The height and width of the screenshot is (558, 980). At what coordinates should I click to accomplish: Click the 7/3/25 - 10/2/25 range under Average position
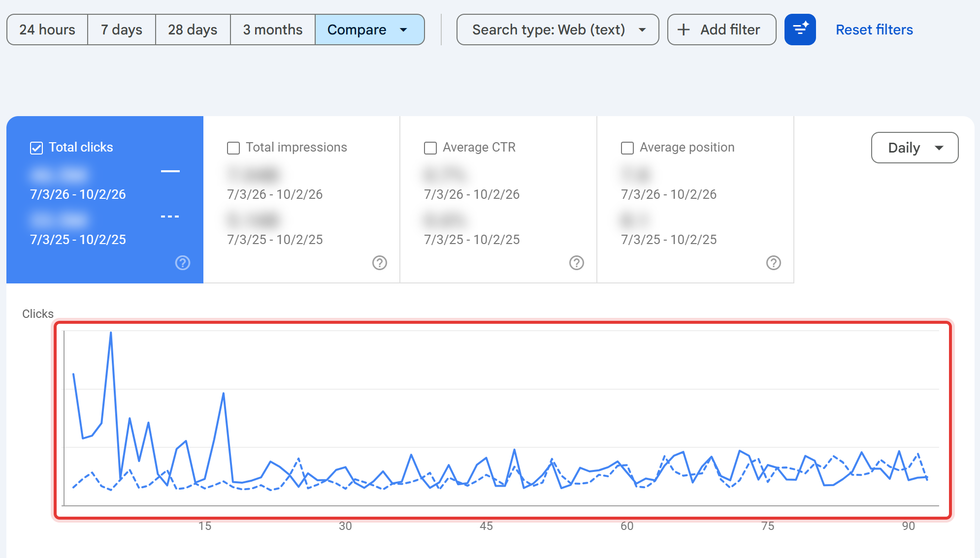[669, 240]
